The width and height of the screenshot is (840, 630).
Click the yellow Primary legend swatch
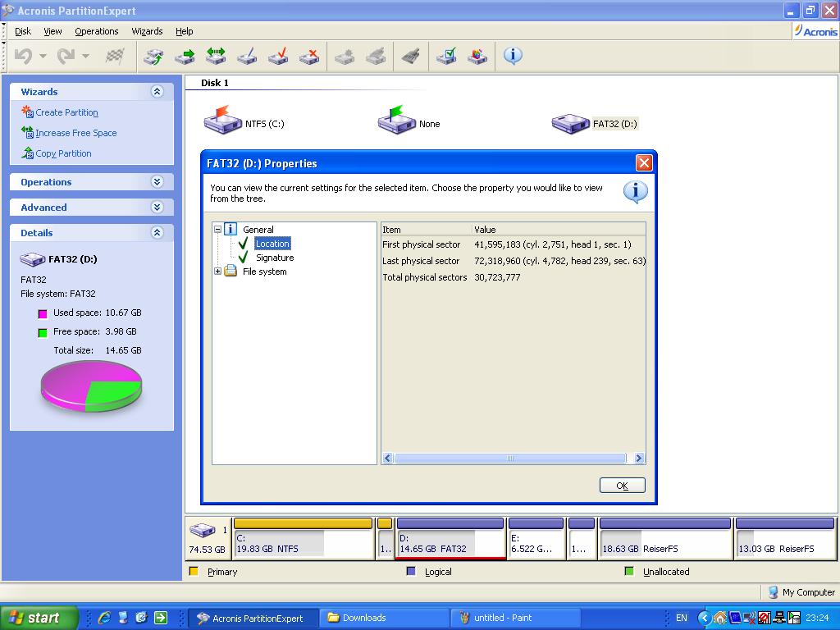coord(194,571)
